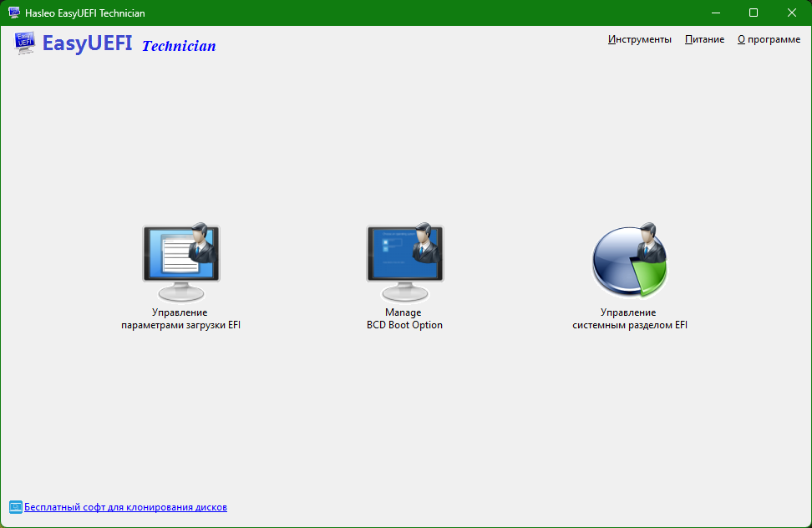Screen dimensions: 812x528
Task: Open the EFI boot options management monitor icon
Action: [181, 263]
